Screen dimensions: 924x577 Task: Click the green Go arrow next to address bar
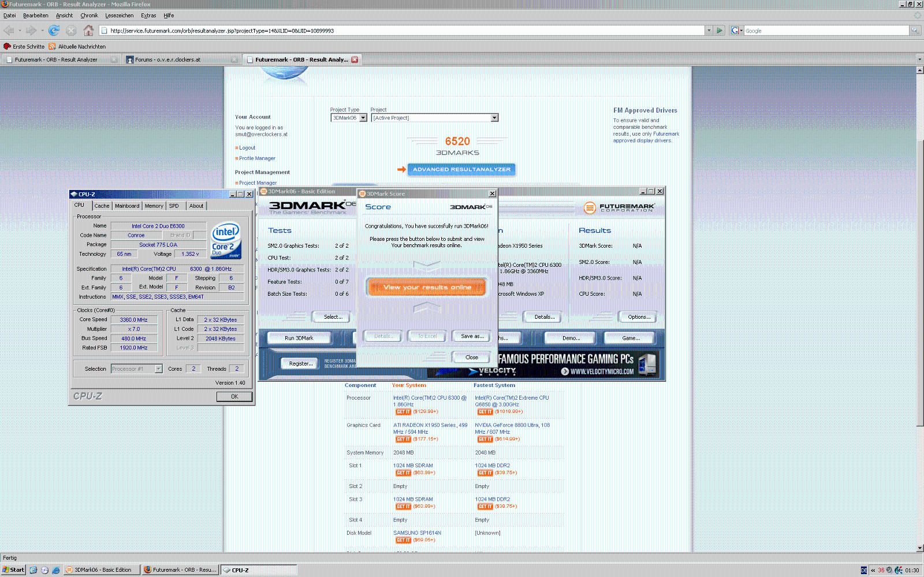[x=720, y=30]
